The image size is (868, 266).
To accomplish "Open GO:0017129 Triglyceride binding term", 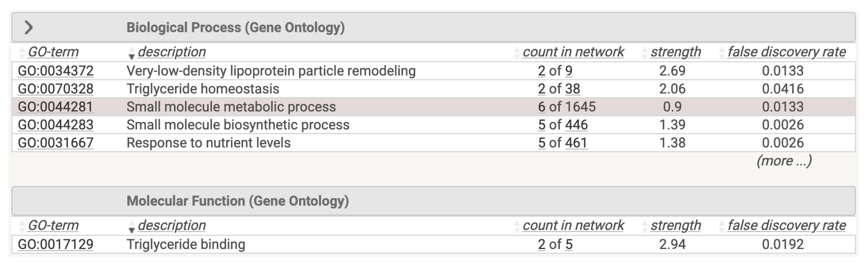I will pyautogui.click(x=56, y=245).
